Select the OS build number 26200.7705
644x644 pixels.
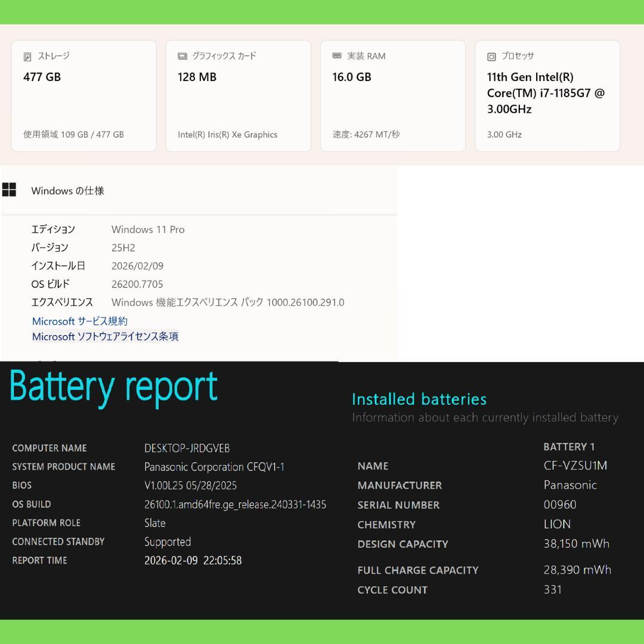coord(137,284)
